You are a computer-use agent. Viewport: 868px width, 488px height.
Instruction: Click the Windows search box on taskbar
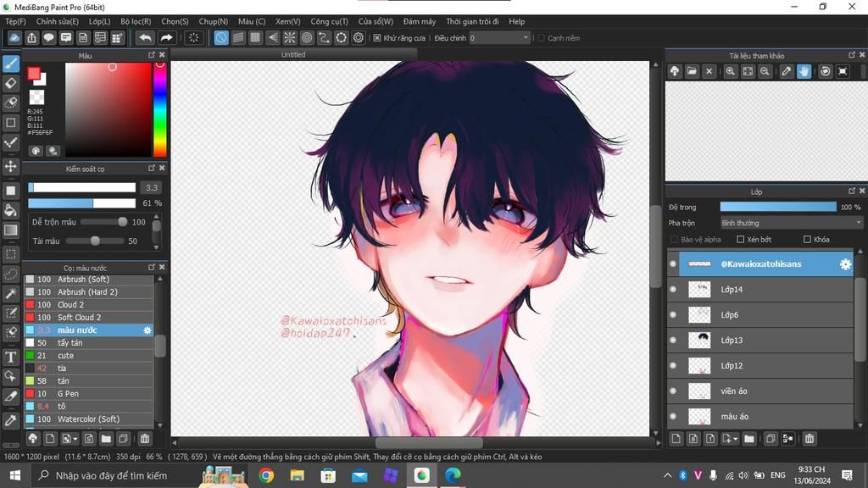pos(114,476)
